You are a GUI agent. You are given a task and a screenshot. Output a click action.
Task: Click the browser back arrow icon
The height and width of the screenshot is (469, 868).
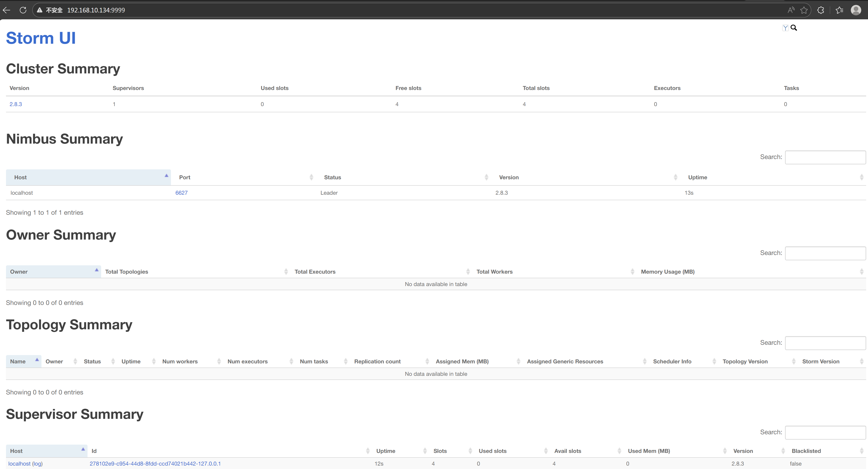pyautogui.click(x=6, y=10)
